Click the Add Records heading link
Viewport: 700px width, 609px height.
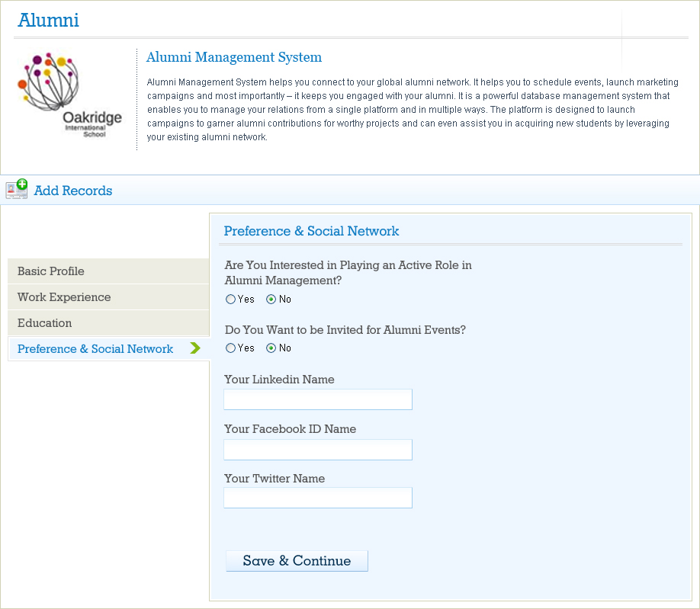pyautogui.click(x=73, y=191)
